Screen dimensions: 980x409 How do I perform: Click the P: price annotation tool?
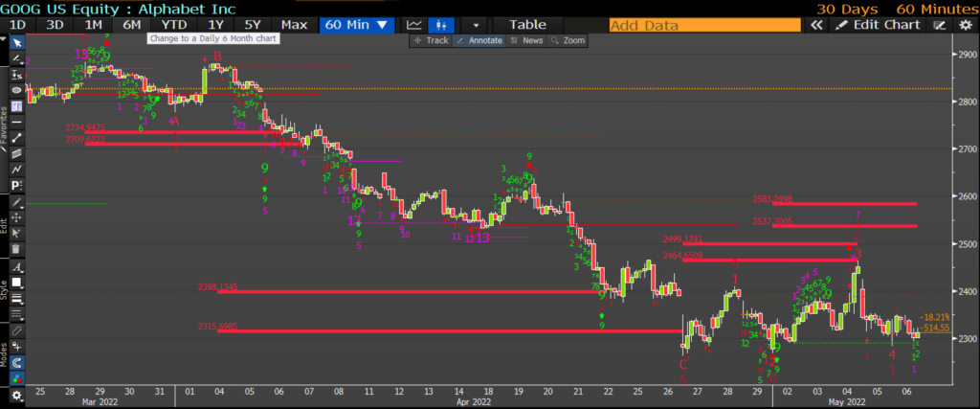click(17, 185)
